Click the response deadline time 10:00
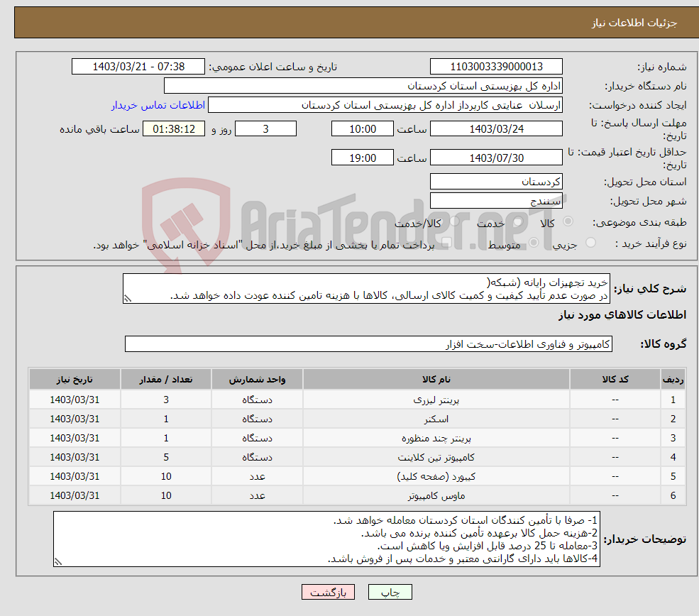 [x=363, y=129]
